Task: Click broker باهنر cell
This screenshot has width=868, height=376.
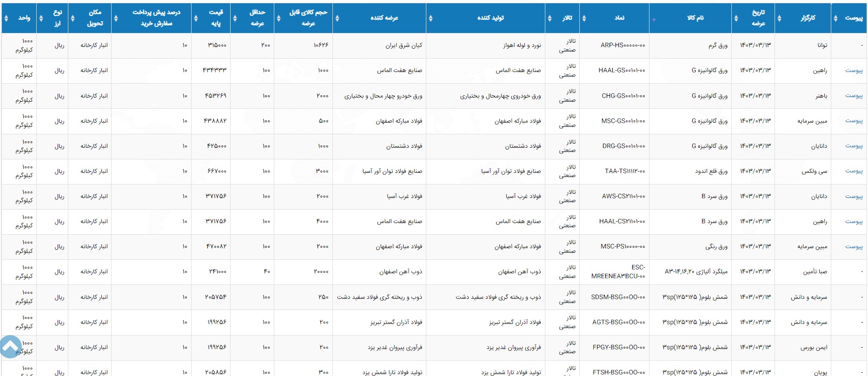Action: 821,96
